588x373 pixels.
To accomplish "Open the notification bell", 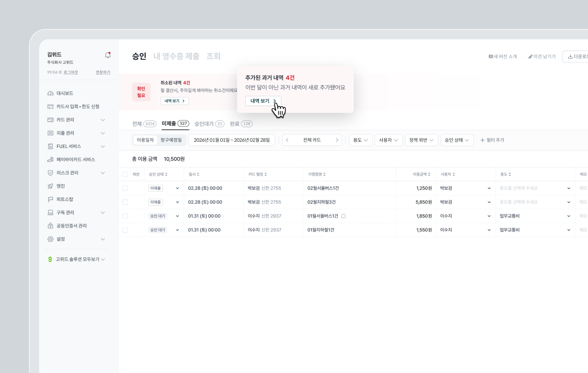I will coord(108,55).
